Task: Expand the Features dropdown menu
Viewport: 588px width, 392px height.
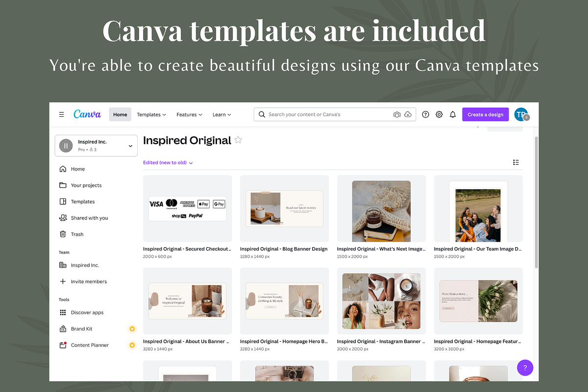Action: click(190, 115)
